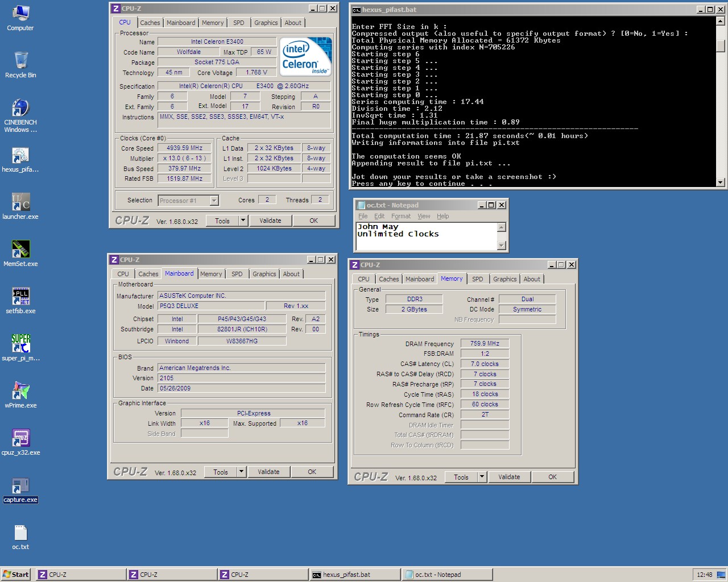Open SPD tab in top CPU-Z window
The height and width of the screenshot is (582, 728).
[x=239, y=23]
